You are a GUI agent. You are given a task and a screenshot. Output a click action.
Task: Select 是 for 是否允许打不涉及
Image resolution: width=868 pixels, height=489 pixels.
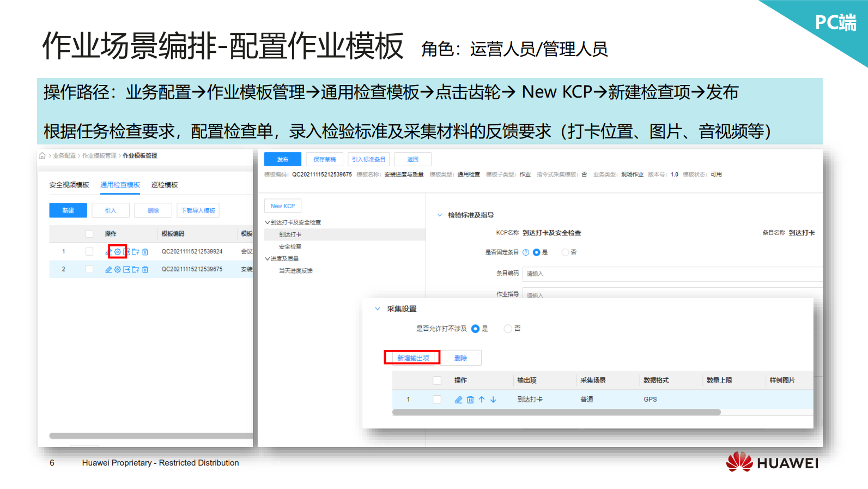(475, 329)
